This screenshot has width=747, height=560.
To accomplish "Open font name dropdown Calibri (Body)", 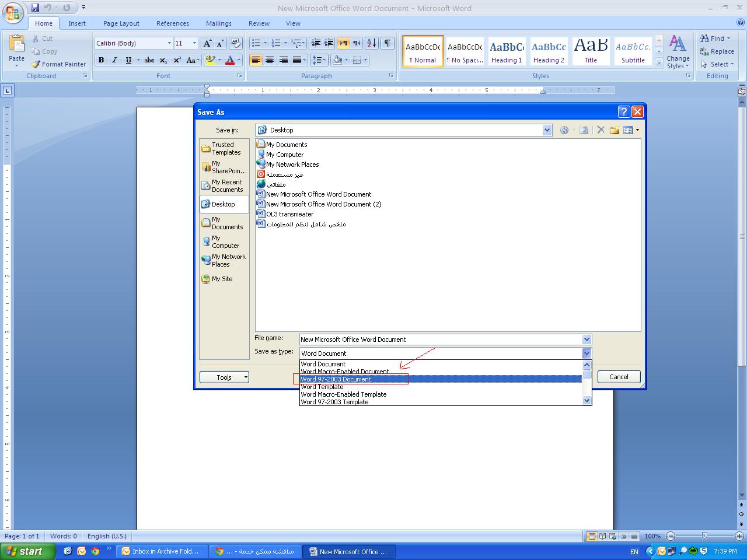I will coord(169,43).
